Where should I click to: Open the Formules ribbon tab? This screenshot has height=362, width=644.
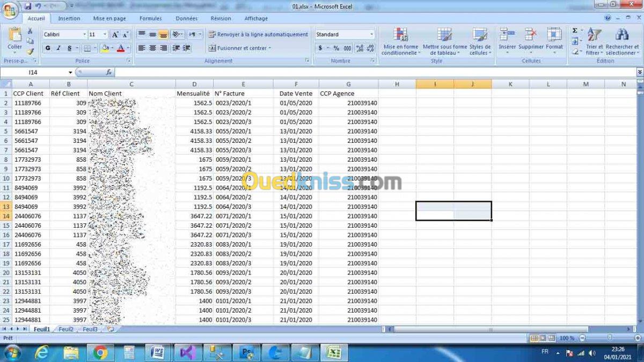(150, 18)
